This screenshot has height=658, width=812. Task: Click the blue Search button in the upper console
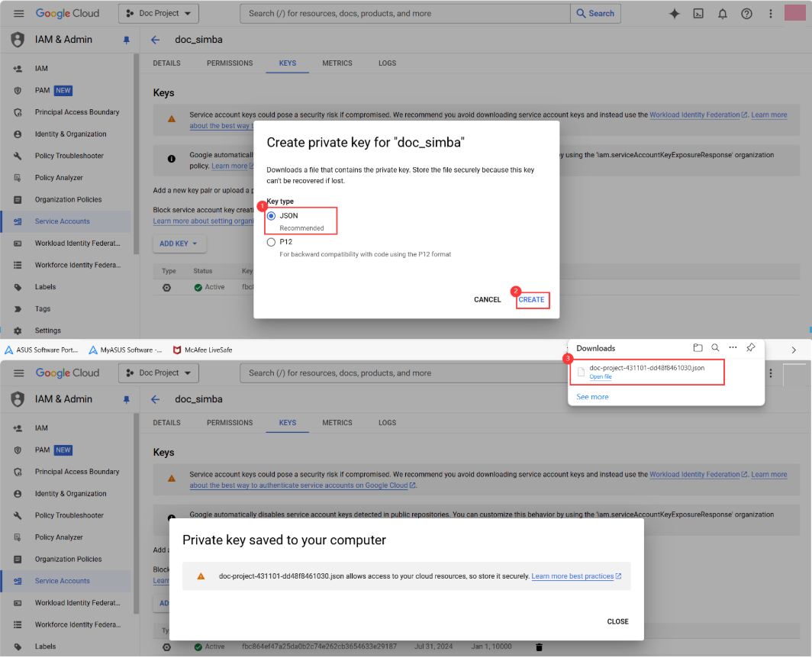click(x=595, y=14)
